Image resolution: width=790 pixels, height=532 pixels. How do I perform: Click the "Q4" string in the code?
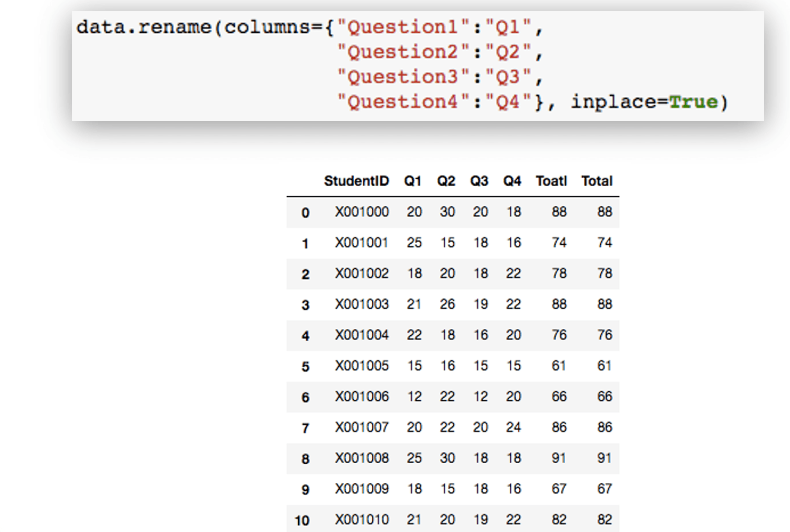tap(508, 102)
